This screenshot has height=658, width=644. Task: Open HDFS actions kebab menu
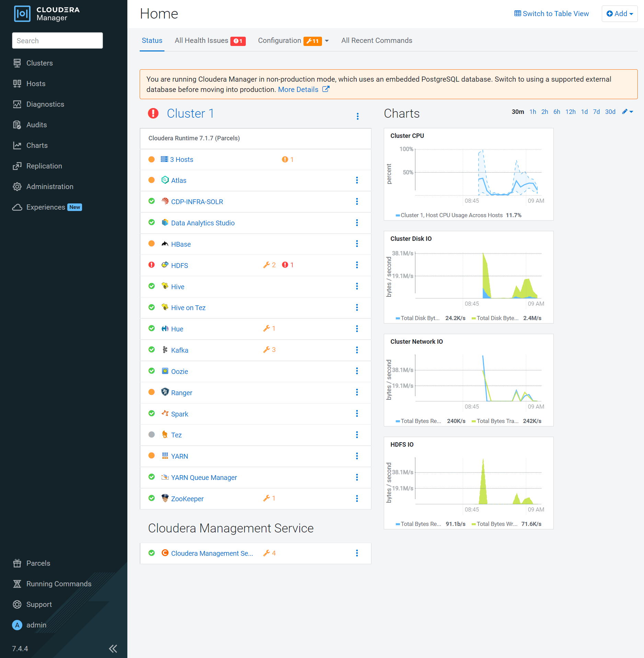coord(357,265)
